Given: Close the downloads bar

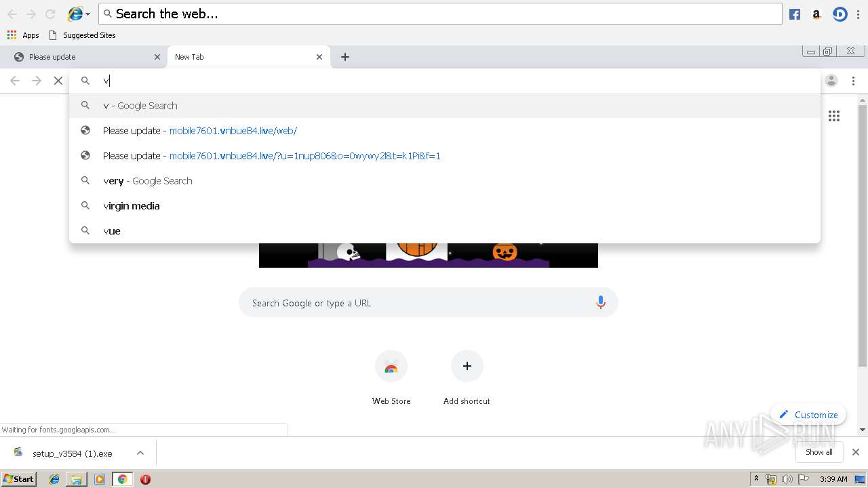Looking at the screenshot, I should [x=856, y=452].
